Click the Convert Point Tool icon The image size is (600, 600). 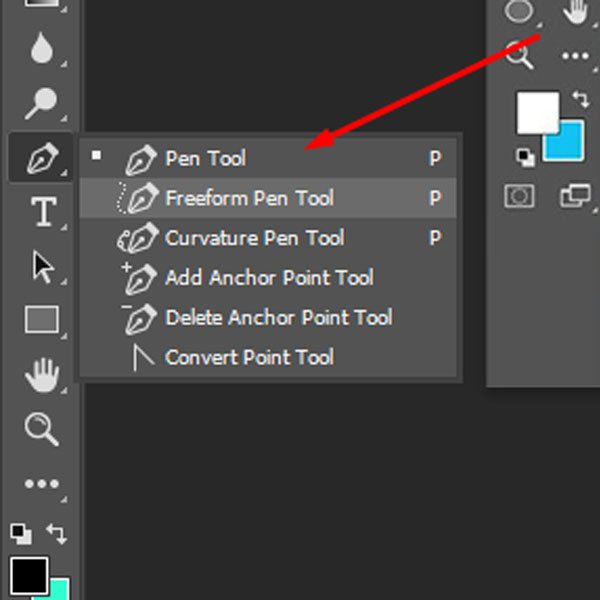143,357
